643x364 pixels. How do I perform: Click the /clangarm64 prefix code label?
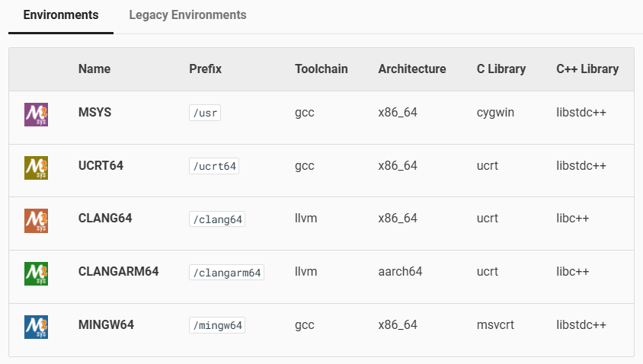click(226, 273)
